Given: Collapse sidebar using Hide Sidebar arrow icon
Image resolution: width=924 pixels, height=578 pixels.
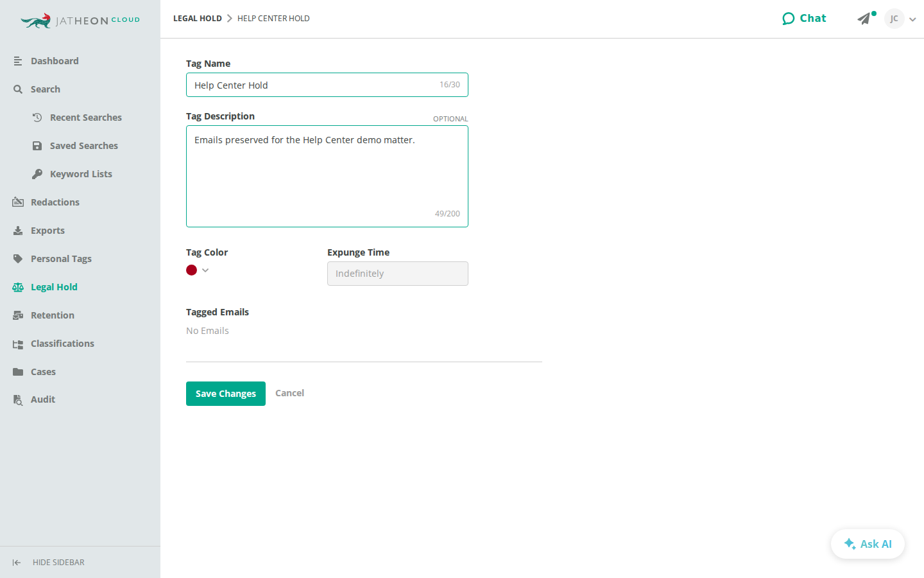Looking at the screenshot, I should click(x=17, y=563).
